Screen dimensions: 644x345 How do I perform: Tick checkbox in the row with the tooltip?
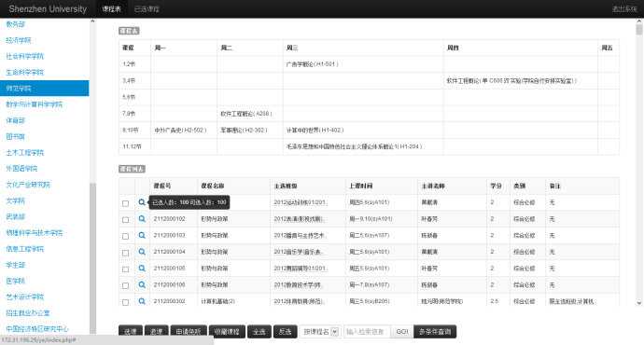pyautogui.click(x=125, y=203)
